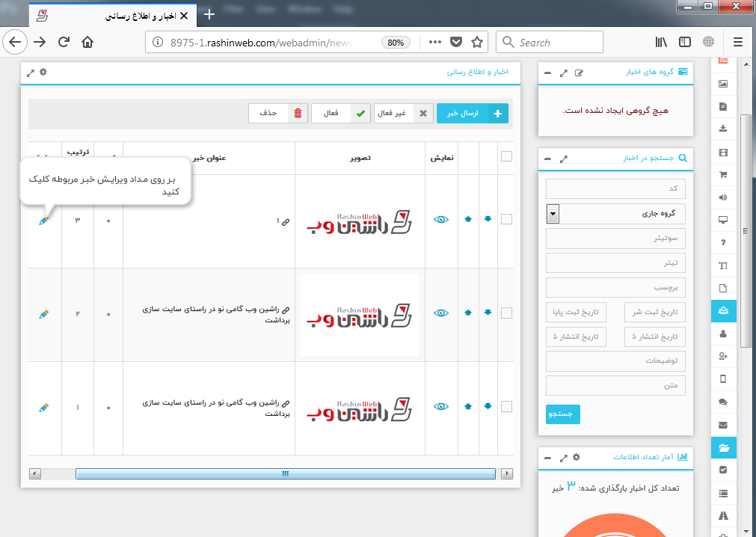756x537 pixels.
Task: Expand the news panel to fullscreen
Action: point(31,73)
